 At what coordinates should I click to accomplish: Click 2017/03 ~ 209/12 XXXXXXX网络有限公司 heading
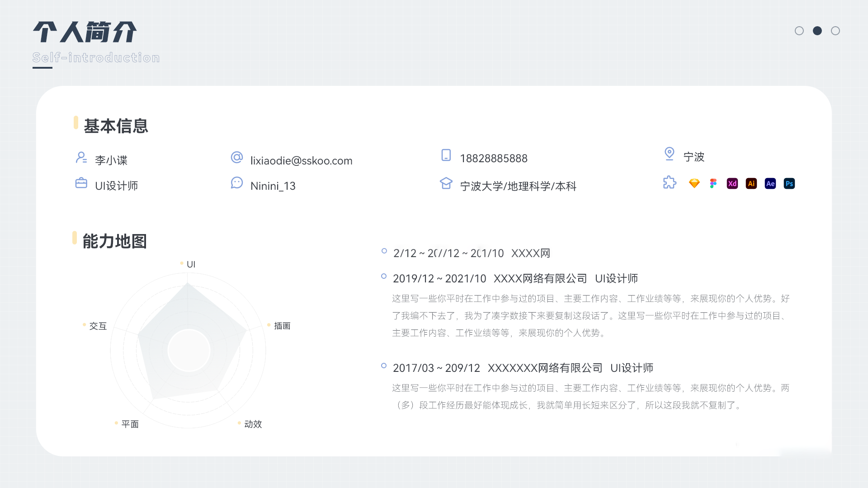(x=523, y=368)
